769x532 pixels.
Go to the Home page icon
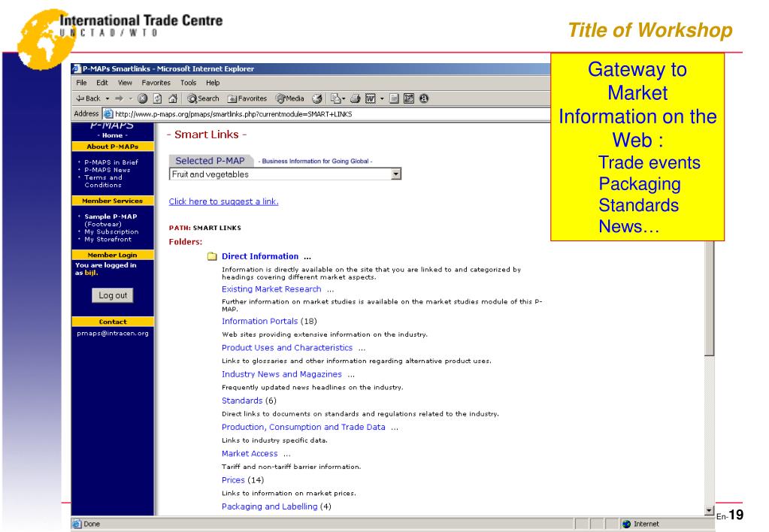tap(173, 98)
